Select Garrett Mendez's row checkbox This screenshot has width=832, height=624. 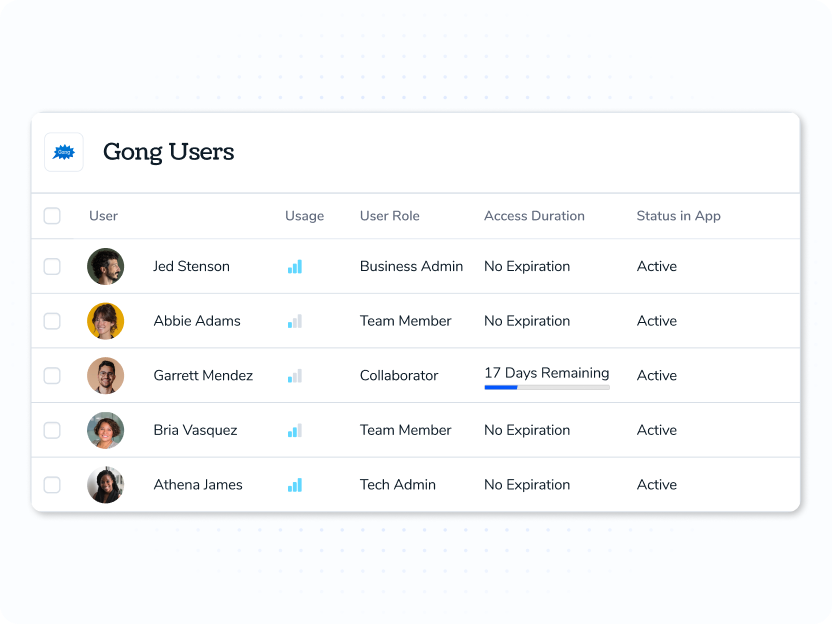pyautogui.click(x=52, y=376)
